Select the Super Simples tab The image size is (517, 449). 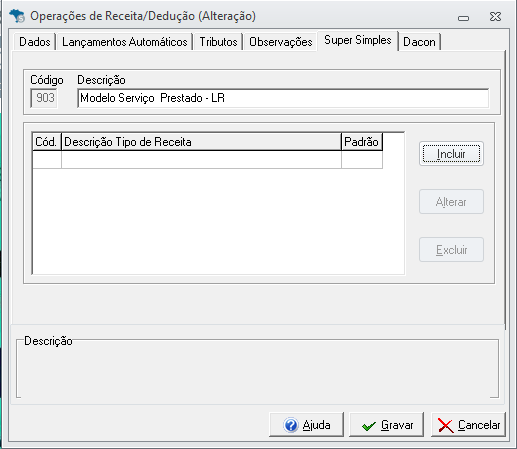tap(358, 40)
